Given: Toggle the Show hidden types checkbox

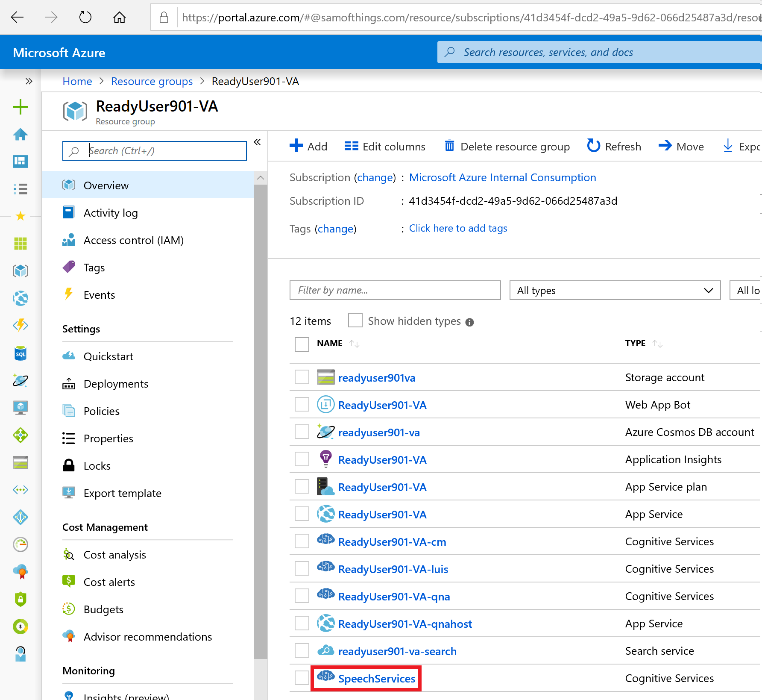Looking at the screenshot, I should 355,320.
